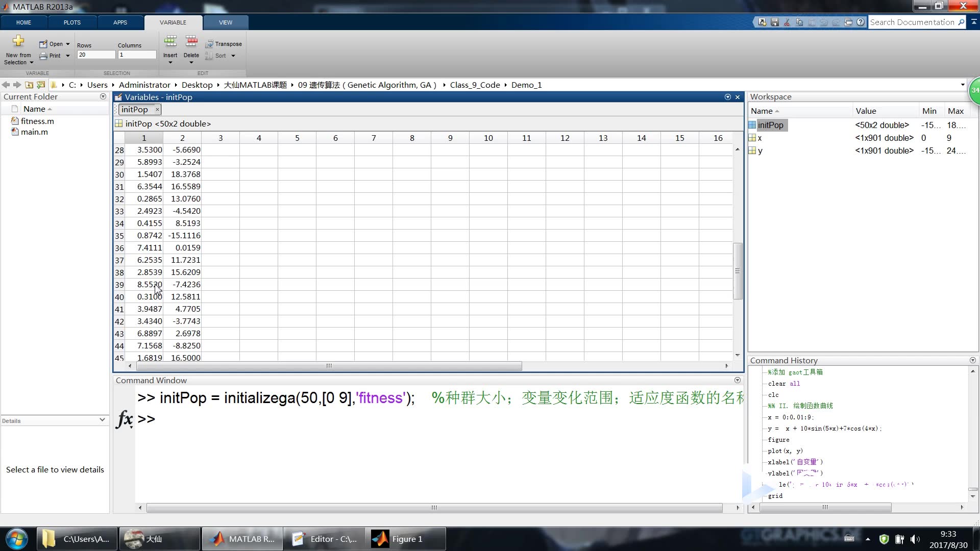Open Help with the question mark icon
Screen dimensions: 980x551
tap(861, 22)
